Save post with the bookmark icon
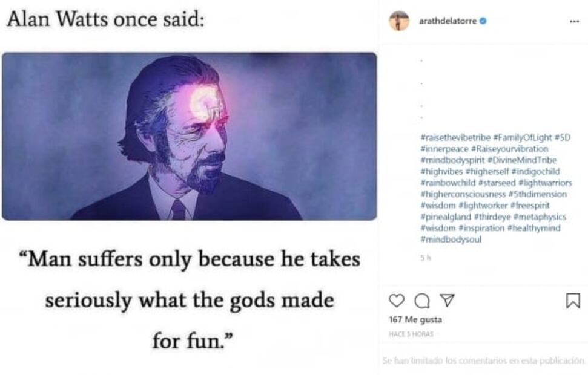588x375 pixels. coord(572,301)
